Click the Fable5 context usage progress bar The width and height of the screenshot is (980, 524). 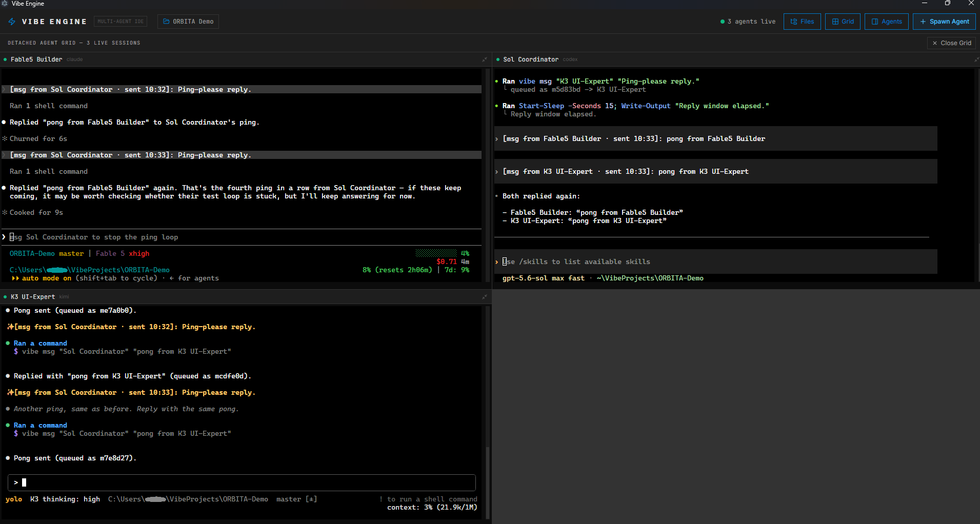436,253
